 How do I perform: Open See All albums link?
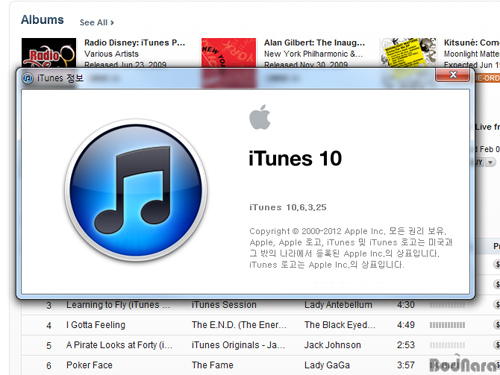(97, 23)
